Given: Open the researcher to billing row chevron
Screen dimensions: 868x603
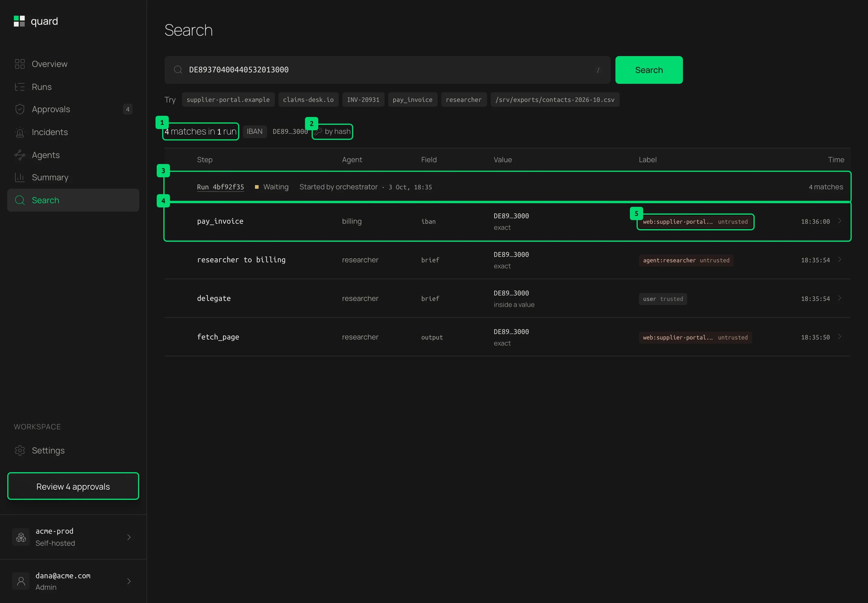Looking at the screenshot, I should [x=839, y=260].
